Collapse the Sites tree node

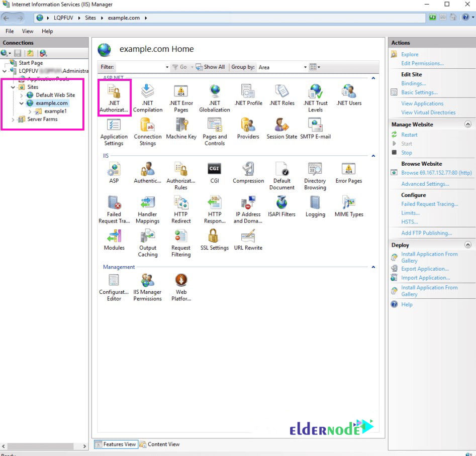click(13, 87)
